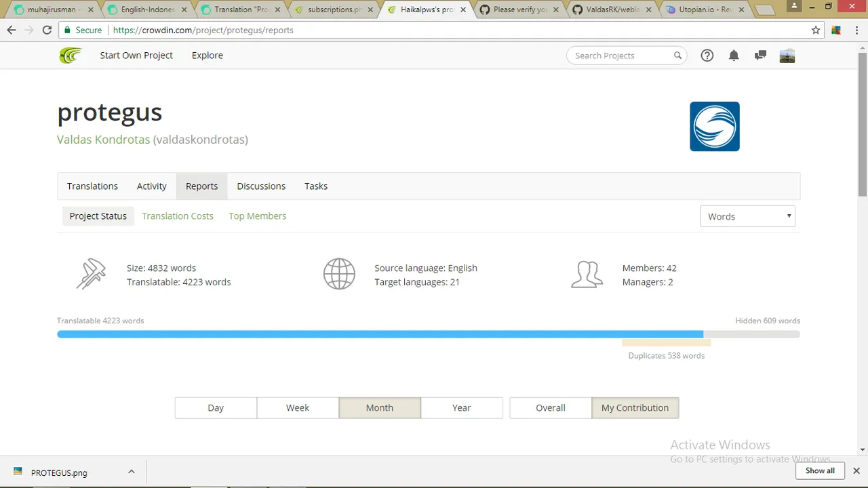Image resolution: width=868 pixels, height=488 pixels.
Task: Click the members people icon
Action: [x=587, y=274]
